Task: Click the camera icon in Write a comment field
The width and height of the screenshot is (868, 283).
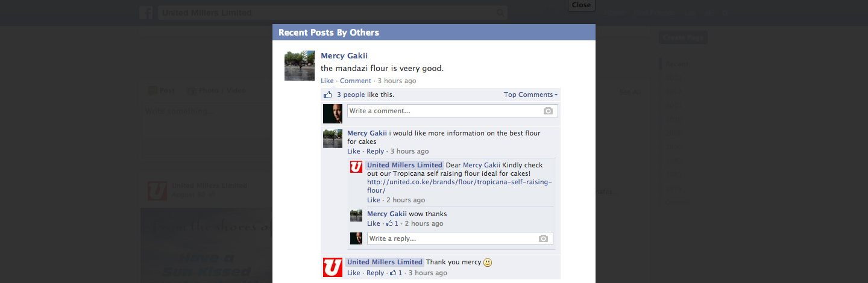Action: tap(548, 111)
